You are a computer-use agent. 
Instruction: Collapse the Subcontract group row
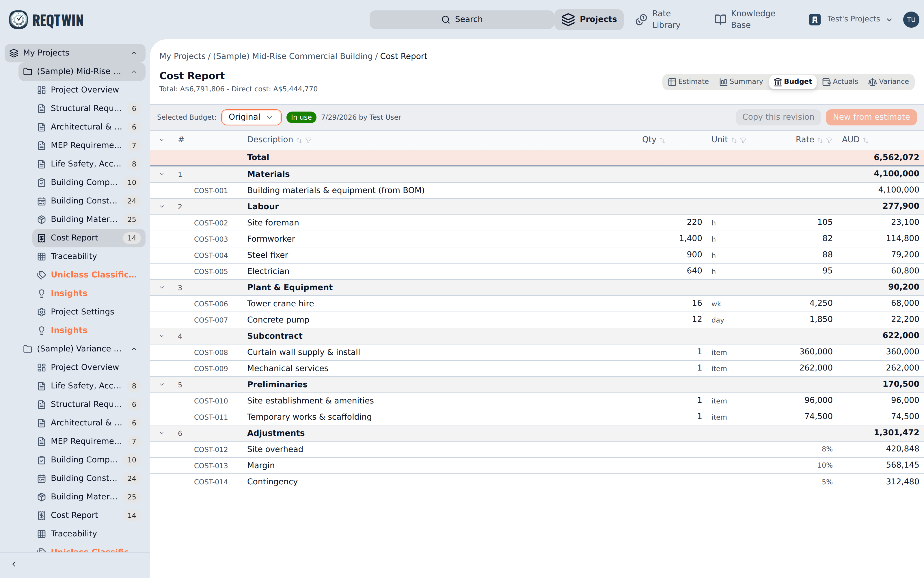[x=162, y=336]
